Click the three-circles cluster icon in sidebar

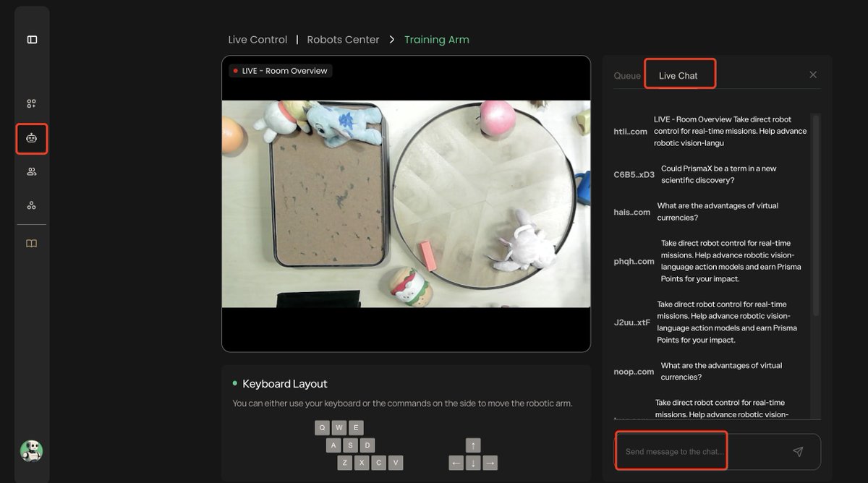coord(32,205)
